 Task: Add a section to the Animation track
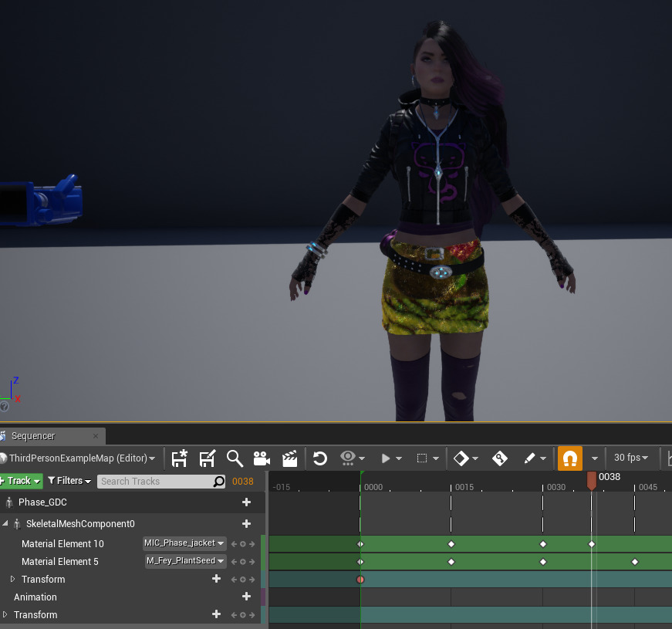tap(246, 597)
